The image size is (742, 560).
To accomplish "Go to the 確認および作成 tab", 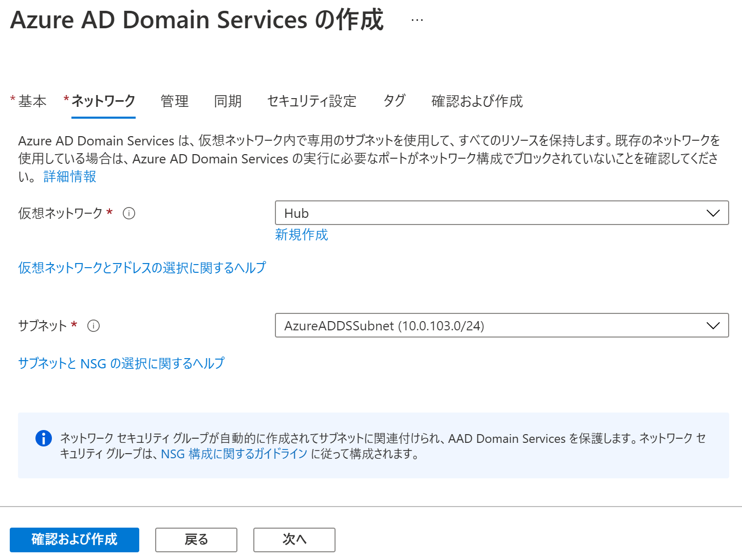I will point(477,101).
